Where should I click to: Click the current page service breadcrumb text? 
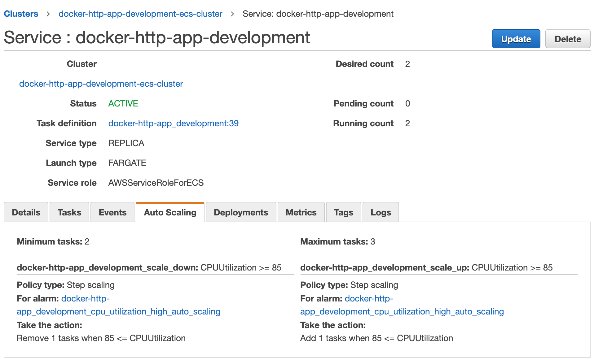(x=318, y=14)
